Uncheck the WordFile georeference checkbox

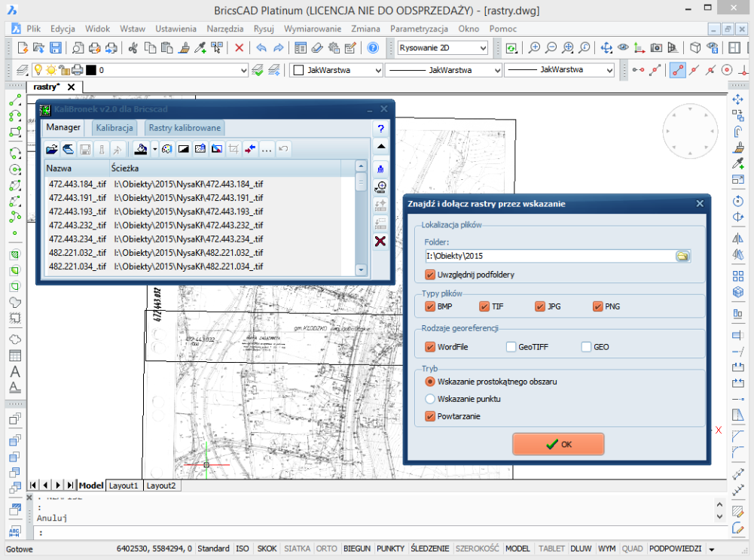(430, 347)
